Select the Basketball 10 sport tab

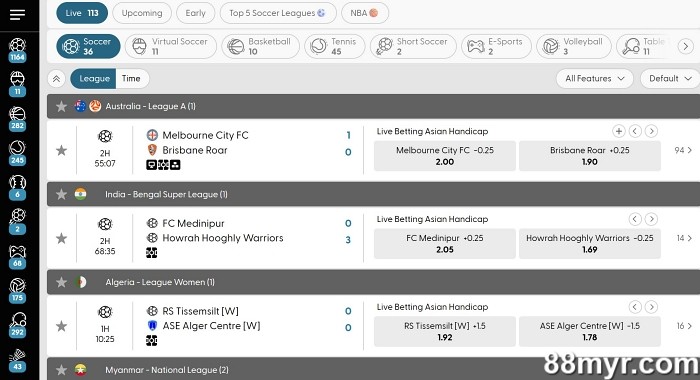pyautogui.click(x=260, y=46)
